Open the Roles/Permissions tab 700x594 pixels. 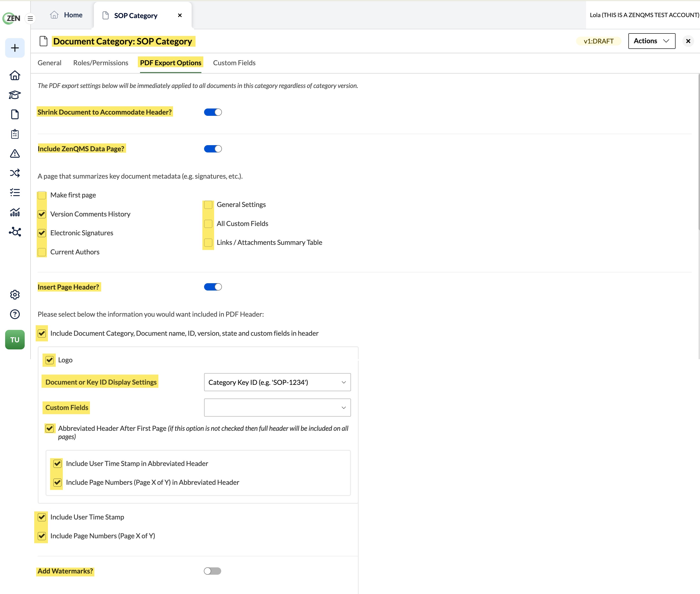101,63
